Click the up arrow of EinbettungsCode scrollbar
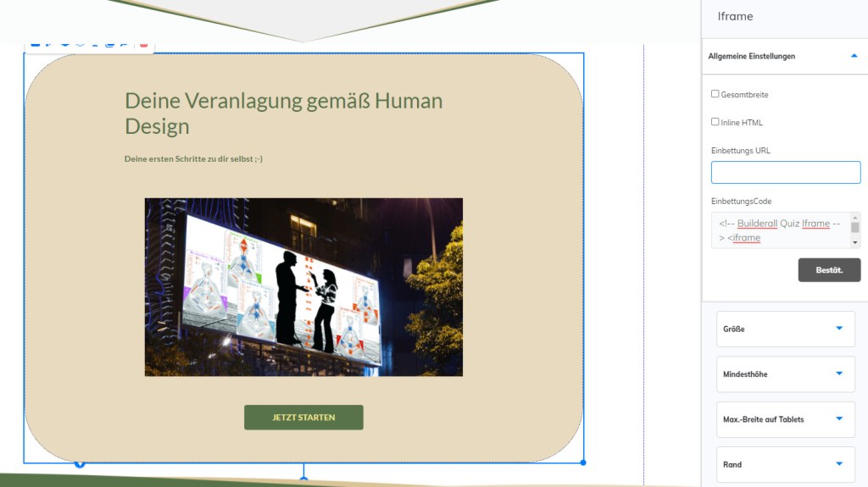 855,218
